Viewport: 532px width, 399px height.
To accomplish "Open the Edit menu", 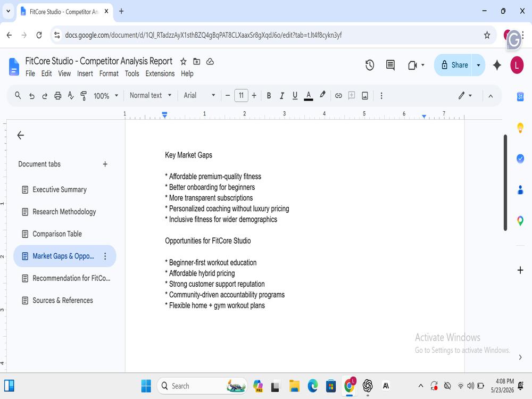I will coord(46,73).
